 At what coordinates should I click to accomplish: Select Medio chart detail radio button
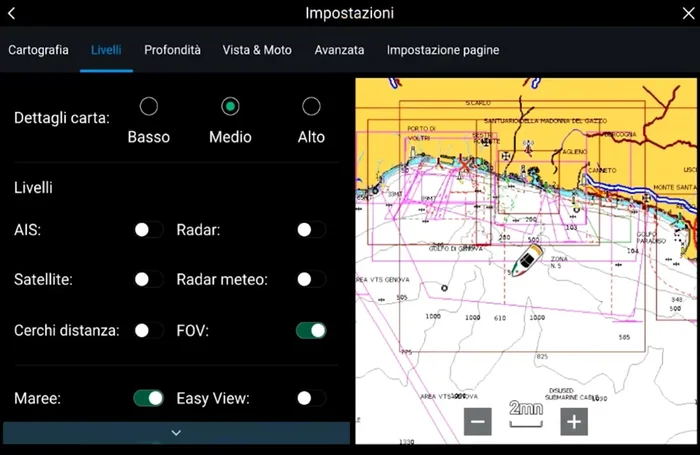230,106
